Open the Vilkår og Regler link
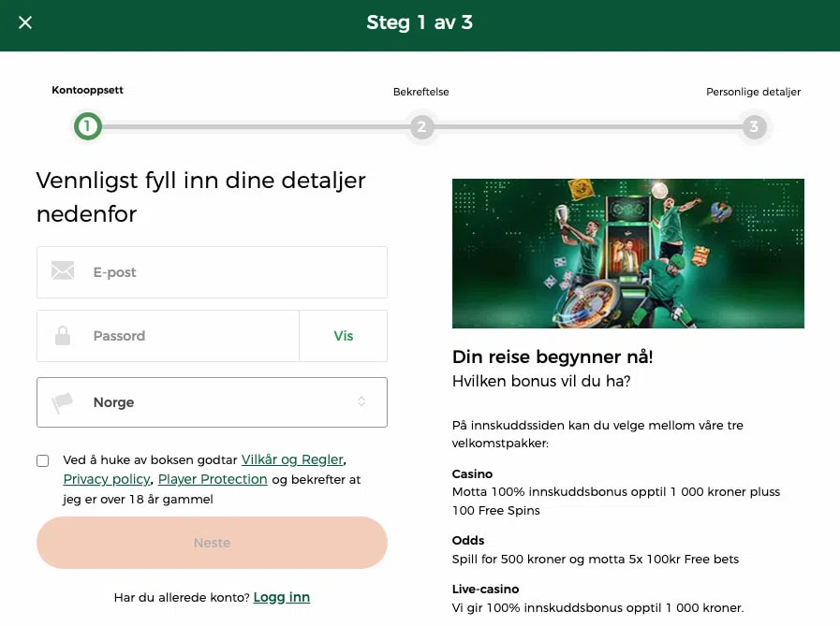840x626 pixels. coord(292,459)
